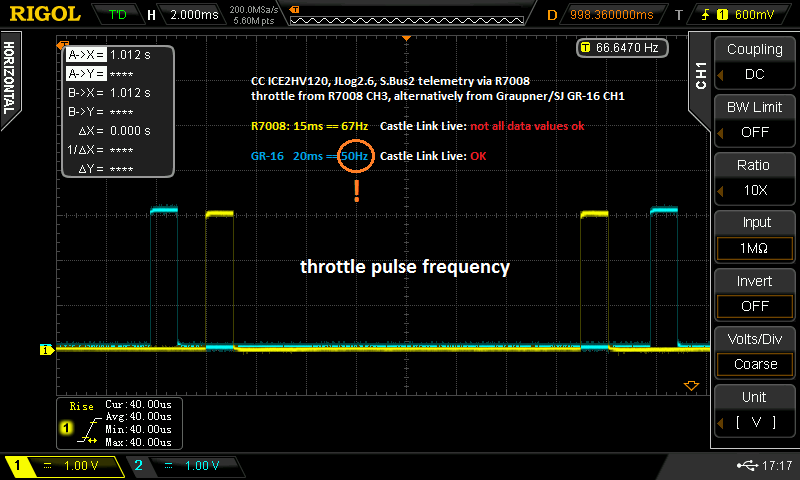Click the channel 1 ground level marker
The height and width of the screenshot is (480, 800).
[x=45, y=349]
